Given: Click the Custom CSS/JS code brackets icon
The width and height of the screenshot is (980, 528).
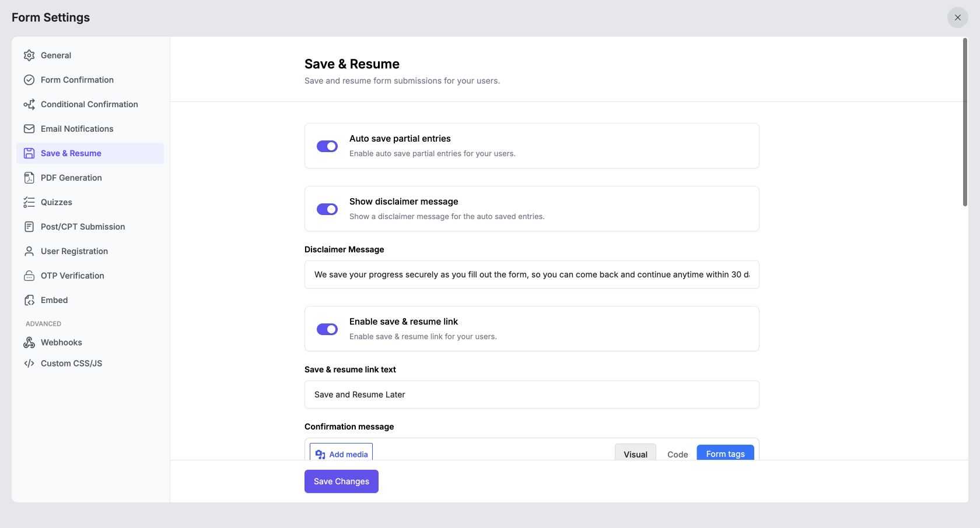Looking at the screenshot, I should (x=29, y=363).
